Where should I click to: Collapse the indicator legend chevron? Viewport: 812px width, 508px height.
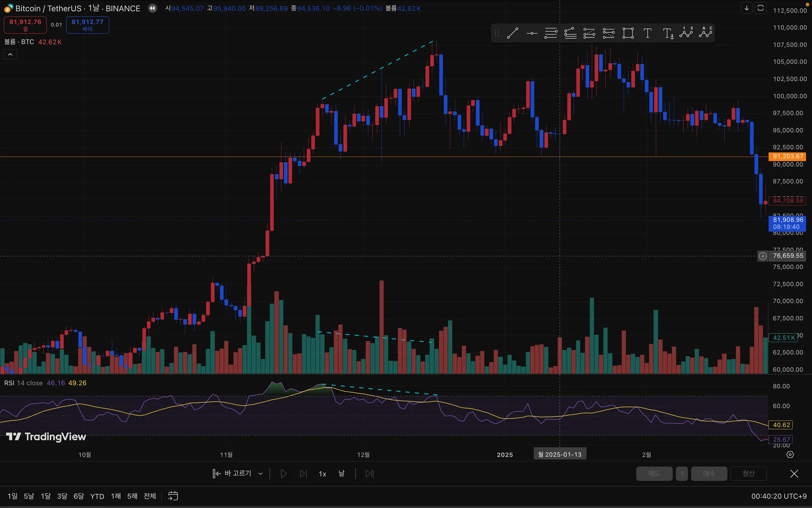[x=10, y=55]
